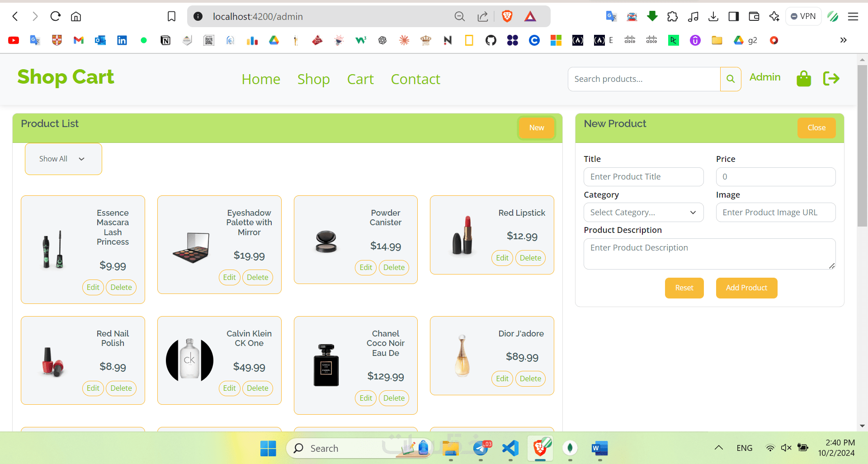
Task: Bookmark this page with bookmark icon
Action: [171, 17]
